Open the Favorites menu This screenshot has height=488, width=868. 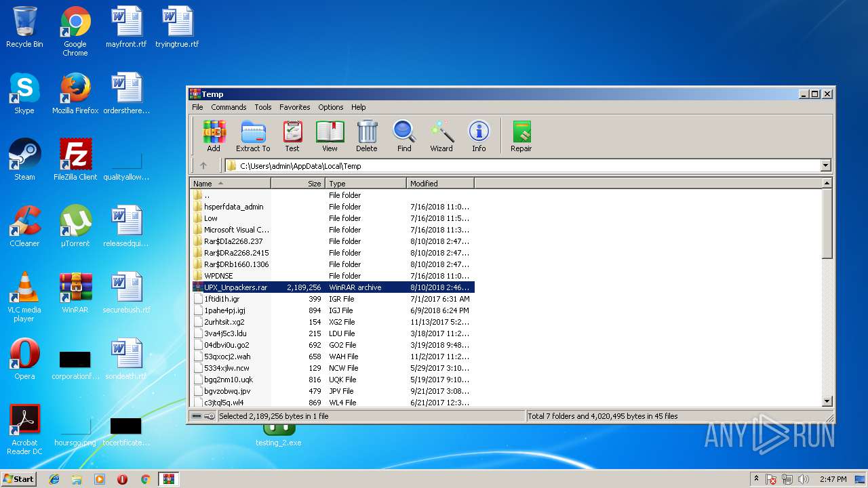(x=295, y=107)
